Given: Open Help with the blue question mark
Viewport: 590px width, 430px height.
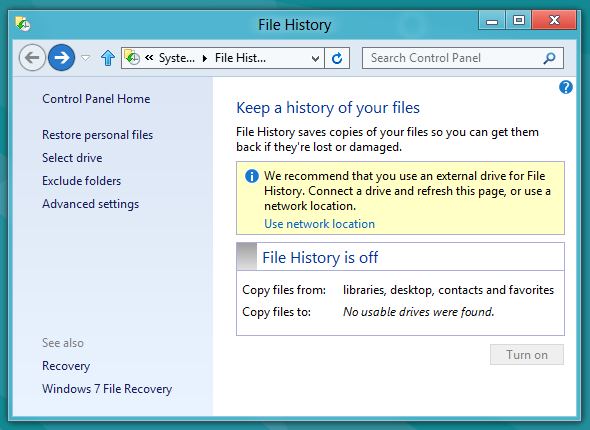Looking at the screenshot, I should click(x=566, y=87).
